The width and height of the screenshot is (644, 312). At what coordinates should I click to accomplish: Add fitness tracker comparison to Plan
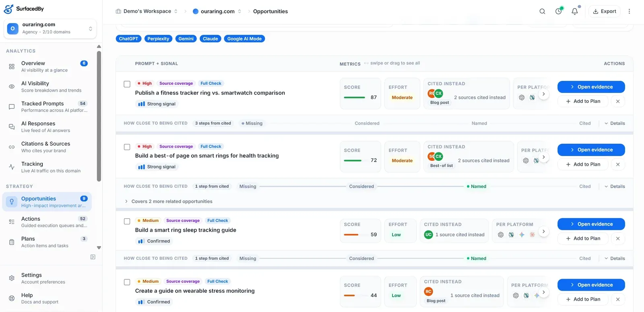pos(583,101)
